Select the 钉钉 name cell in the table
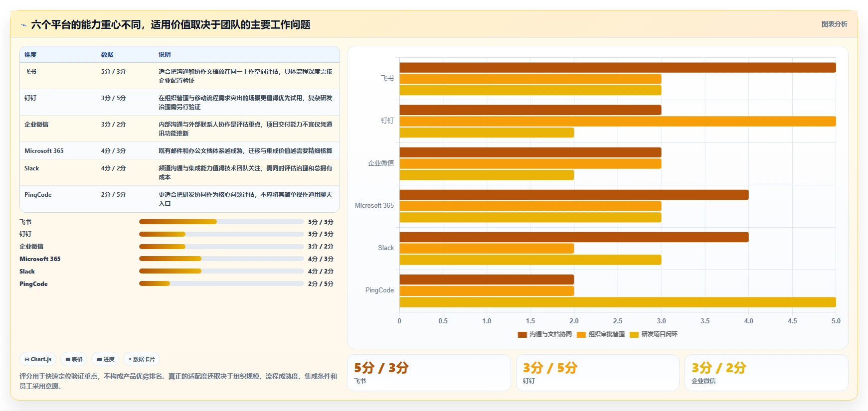 click(30, 98)
